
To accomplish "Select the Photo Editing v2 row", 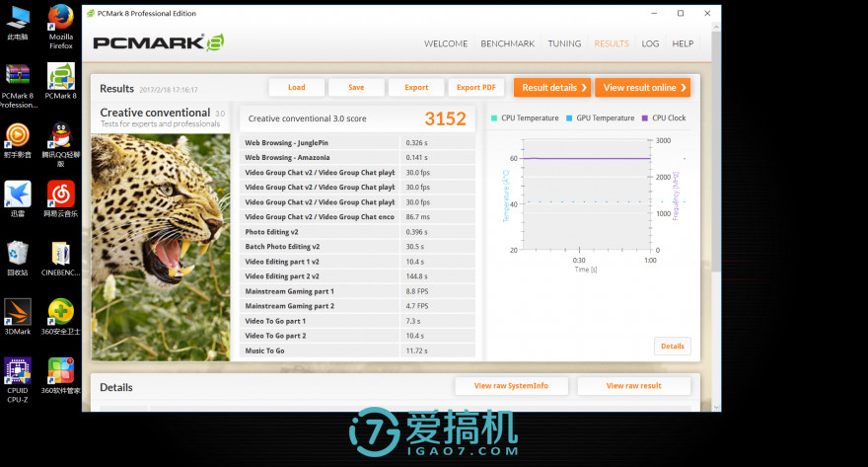I will coord(357,232).
